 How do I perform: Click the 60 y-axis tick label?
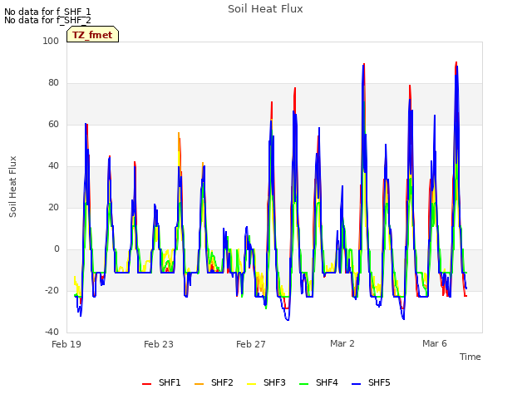click(x=53, y=125)
